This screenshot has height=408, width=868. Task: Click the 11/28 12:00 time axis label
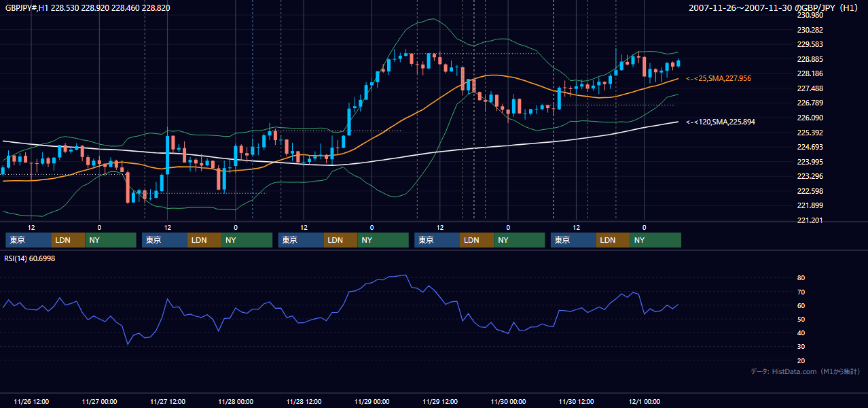click(x=304, y=401)
